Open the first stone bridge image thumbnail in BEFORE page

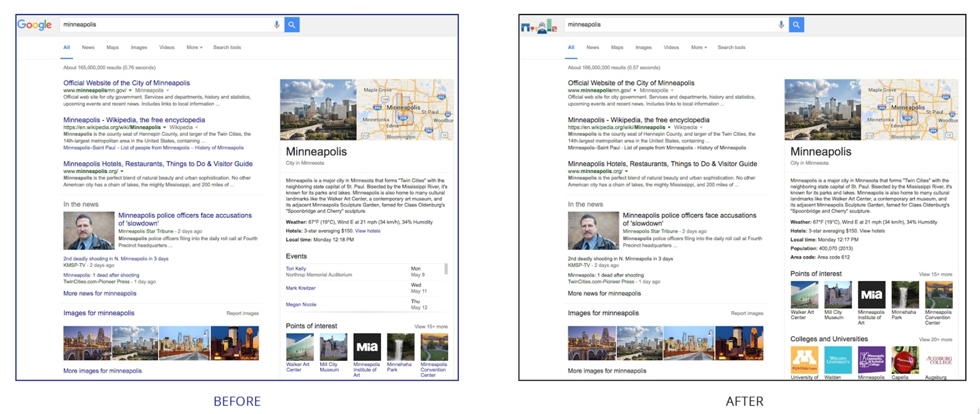87,343
